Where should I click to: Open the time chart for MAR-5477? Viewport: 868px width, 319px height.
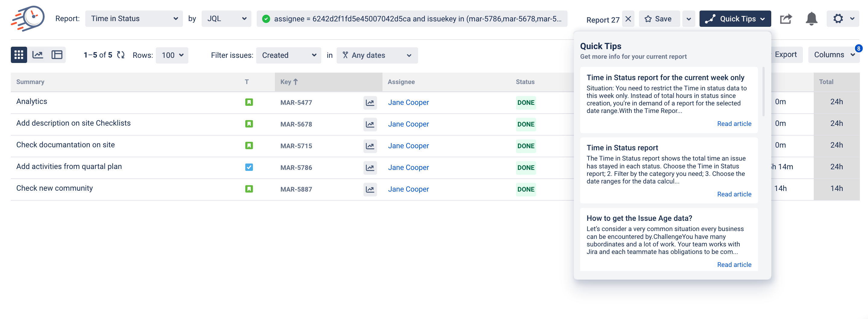coord(370,103)
